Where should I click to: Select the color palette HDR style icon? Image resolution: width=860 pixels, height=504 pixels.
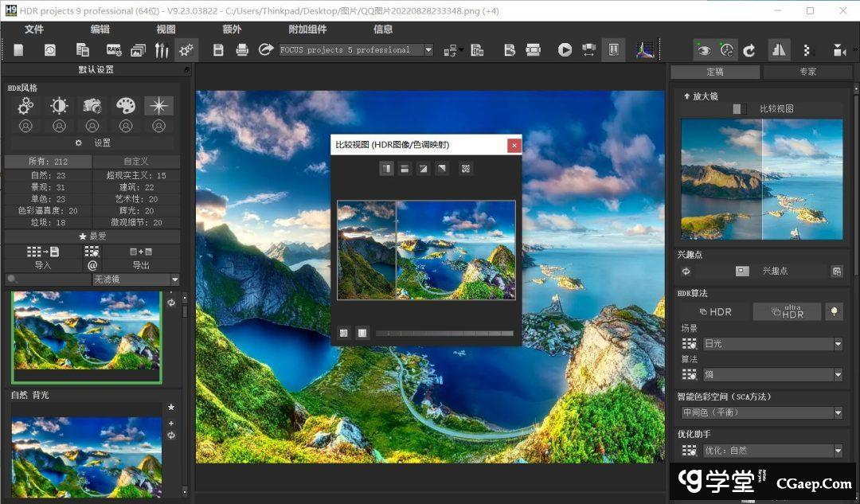[x=126, y=106]
